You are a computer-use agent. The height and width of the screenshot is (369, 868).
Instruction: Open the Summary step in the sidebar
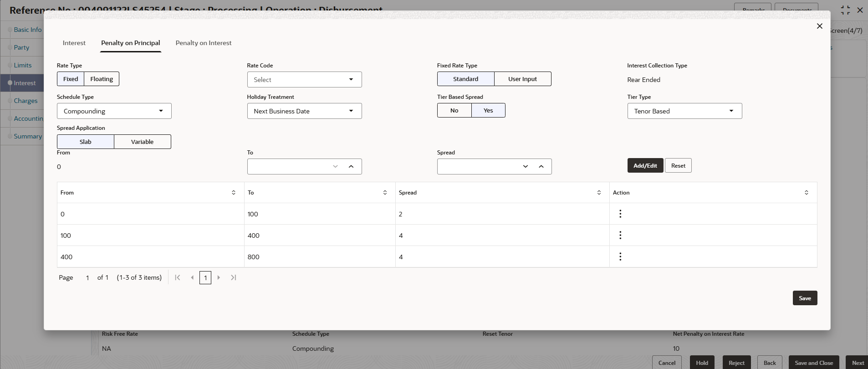pos(28,136)
